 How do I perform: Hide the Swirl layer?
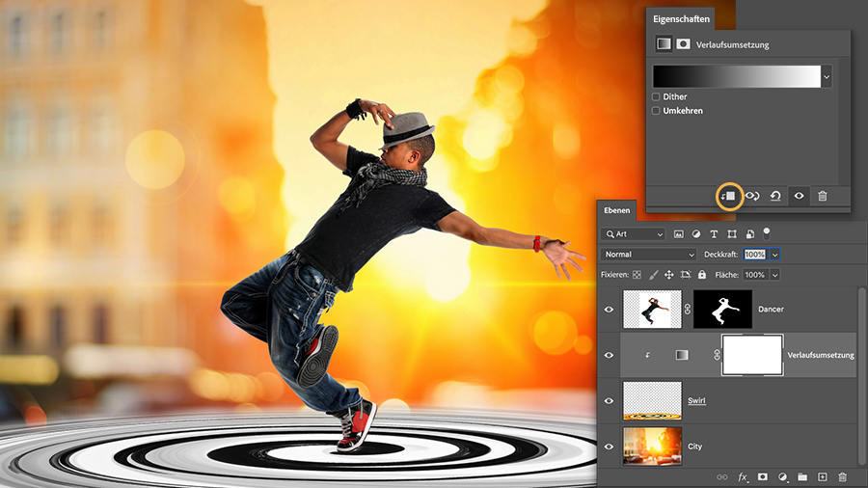coord(609,400)
